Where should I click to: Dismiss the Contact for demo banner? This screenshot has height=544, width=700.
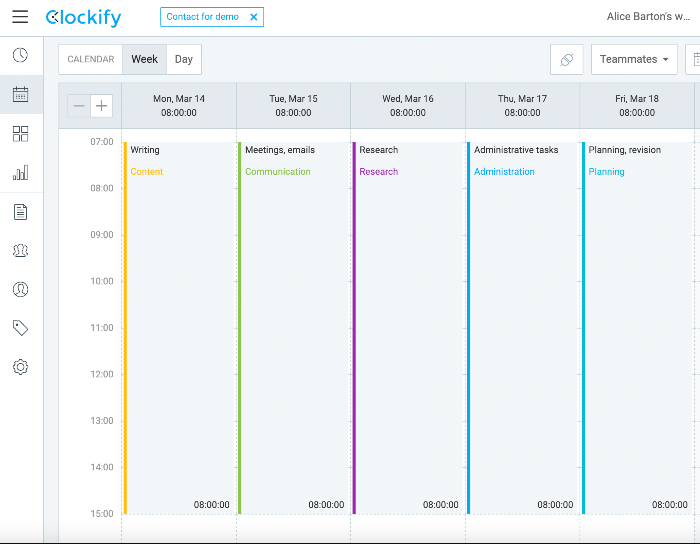[254, 17]
